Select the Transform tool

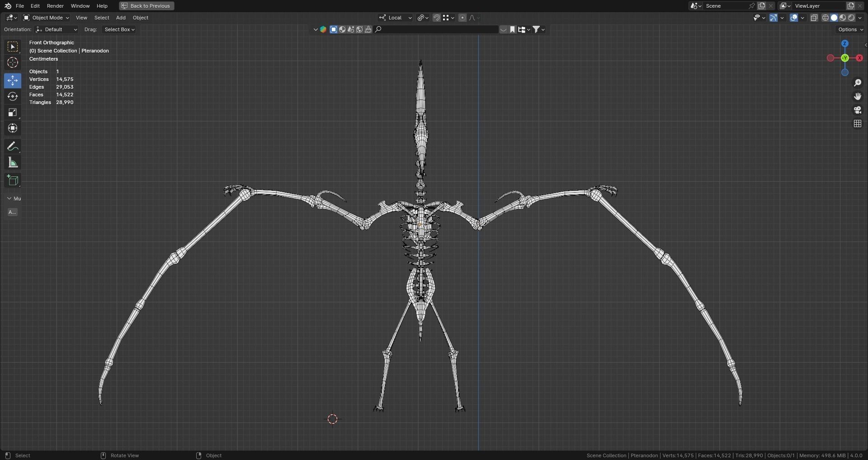click(x=13, y=128)
